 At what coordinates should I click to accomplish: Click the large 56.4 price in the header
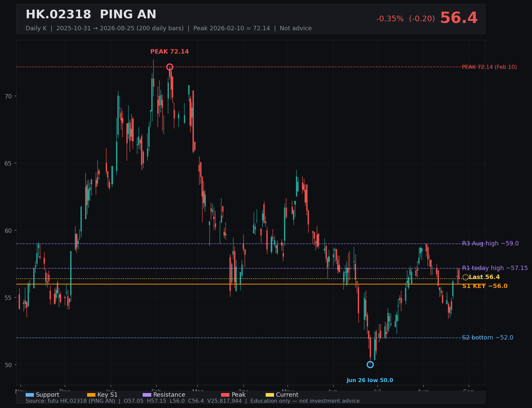[x=459, y=18]
